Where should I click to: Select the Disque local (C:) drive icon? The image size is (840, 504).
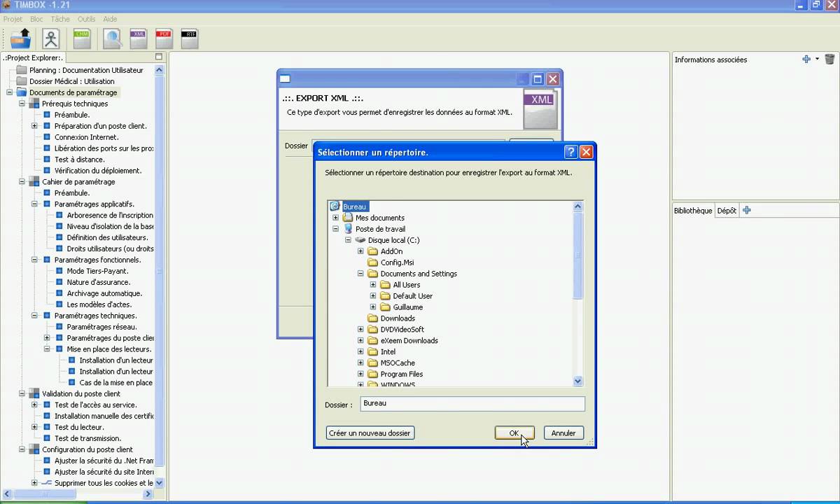click(x=360, y=240)
